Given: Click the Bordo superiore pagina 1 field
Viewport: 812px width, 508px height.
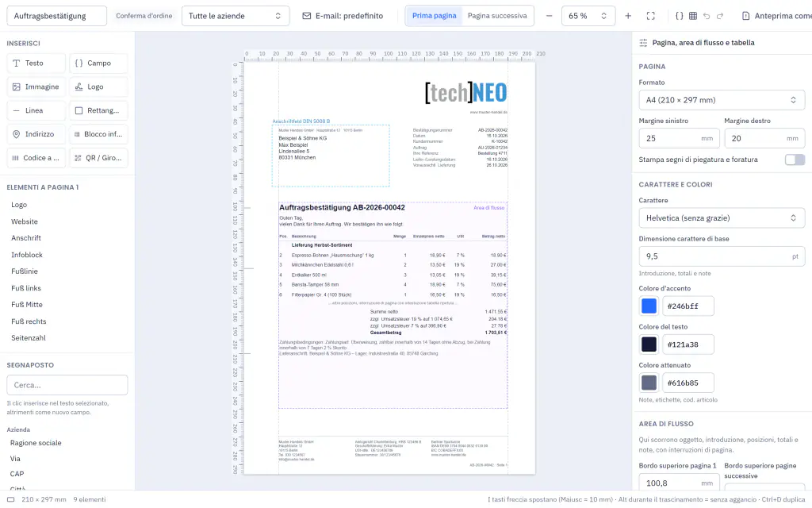Looking at the screenshot, I should click(679, 483).
